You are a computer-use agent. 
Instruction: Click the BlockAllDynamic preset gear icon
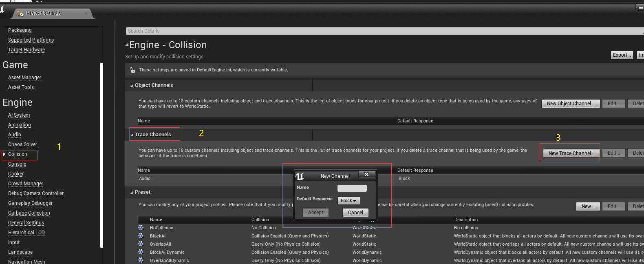pos(141,252)
